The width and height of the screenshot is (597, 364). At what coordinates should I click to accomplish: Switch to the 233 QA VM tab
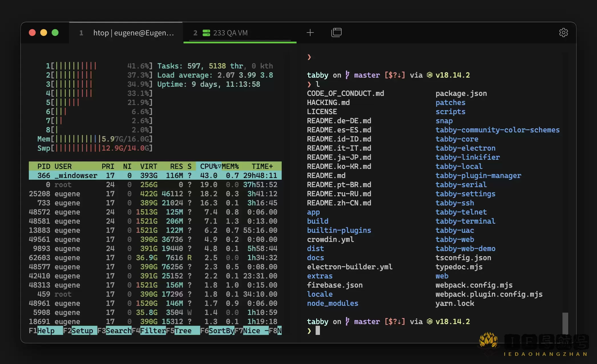(240, 33)
